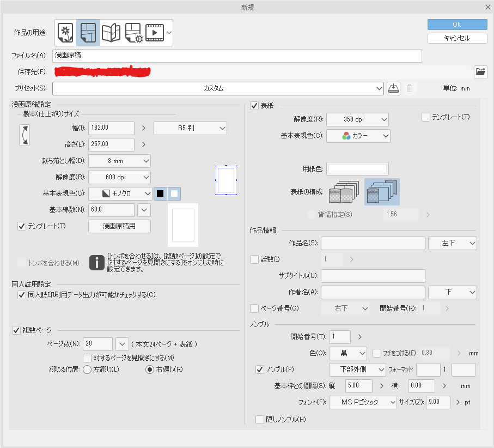
Task: Select the work-use icon with gear
Action: tap(133, 33)
